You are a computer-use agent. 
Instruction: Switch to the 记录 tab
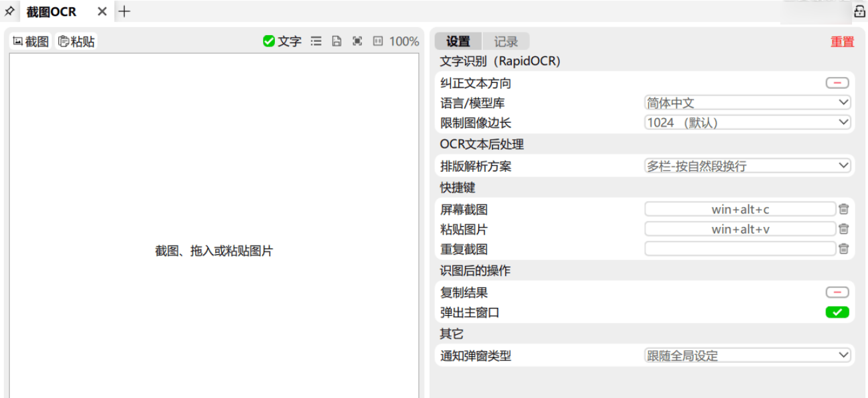click(505, 41)
